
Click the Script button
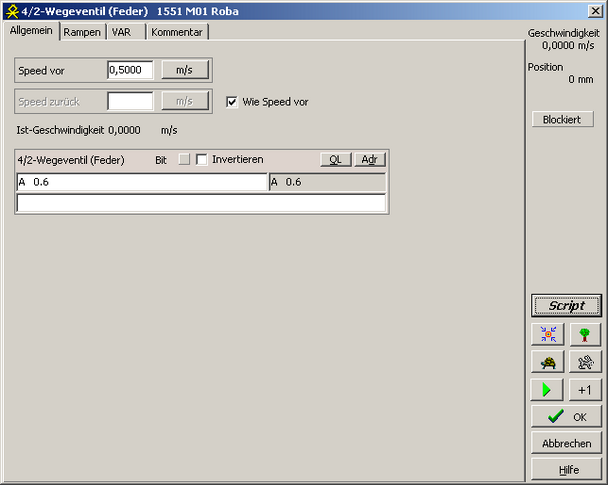point(566,306)
